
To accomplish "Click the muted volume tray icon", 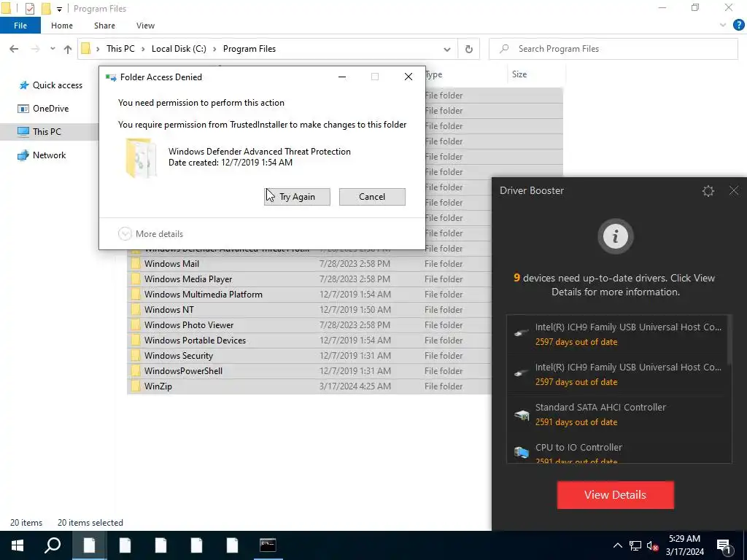I will 652,545.
